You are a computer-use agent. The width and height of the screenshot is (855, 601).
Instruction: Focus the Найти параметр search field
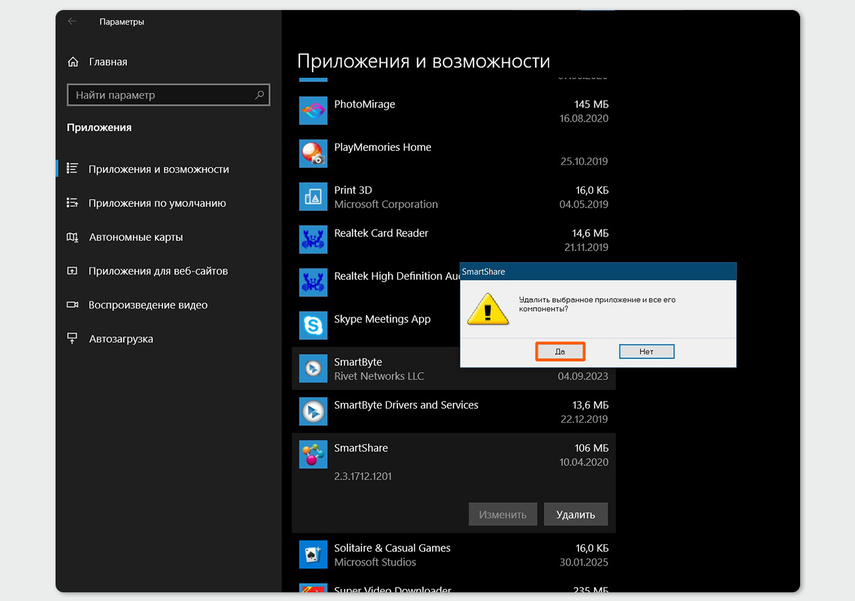158,95
